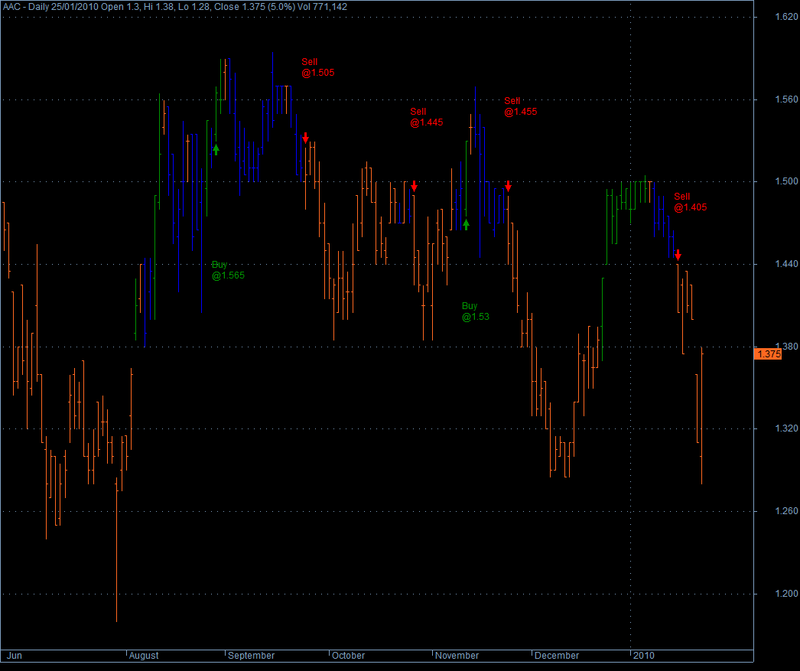The width and height of the screenshot is (800, 671).
Task: Click the red sell arrow below Sell @1.505
Action: click(x=305, y=138)
